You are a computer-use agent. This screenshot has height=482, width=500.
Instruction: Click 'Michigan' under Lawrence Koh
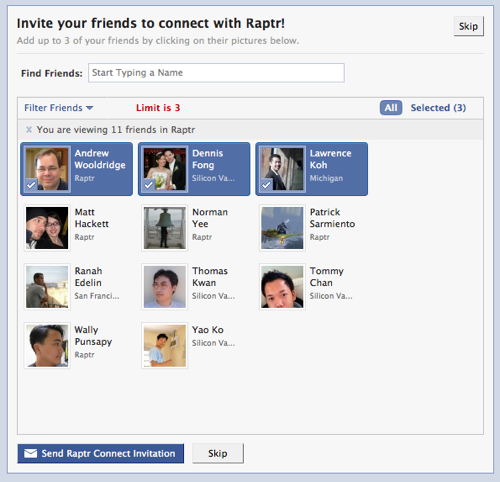[326, 178]
